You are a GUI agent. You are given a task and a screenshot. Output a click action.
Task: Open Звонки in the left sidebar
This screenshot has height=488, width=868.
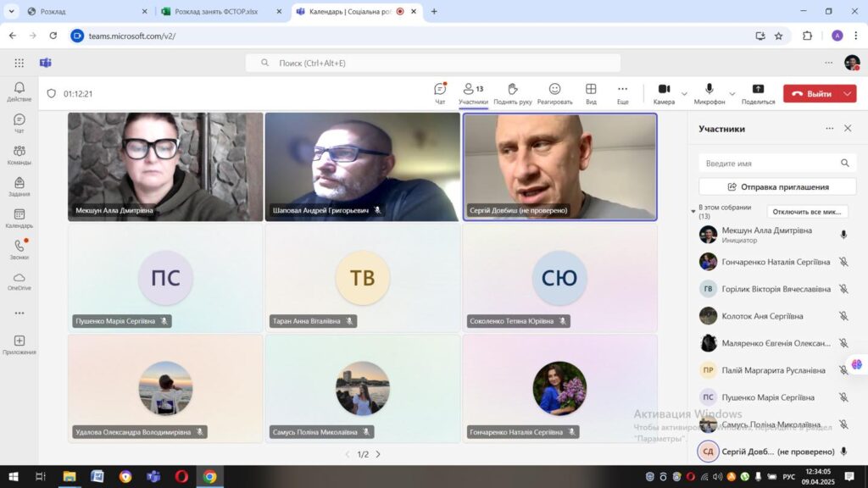(19, 249)
